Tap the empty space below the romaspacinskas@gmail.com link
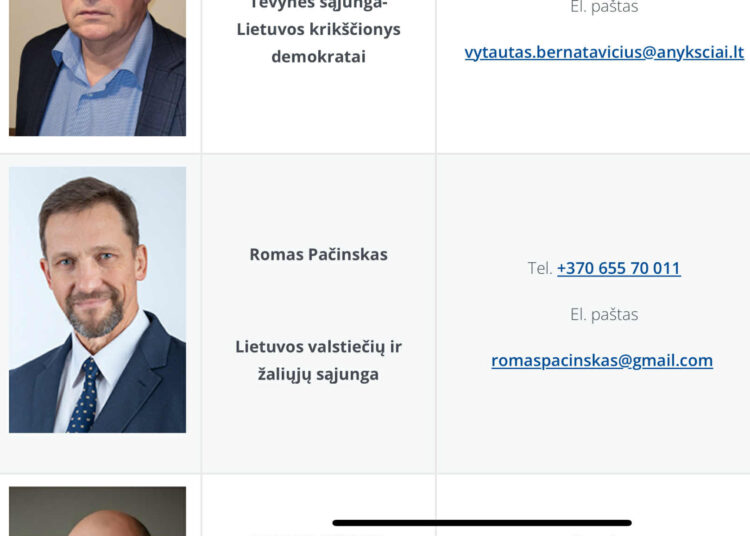 point(593,421)
